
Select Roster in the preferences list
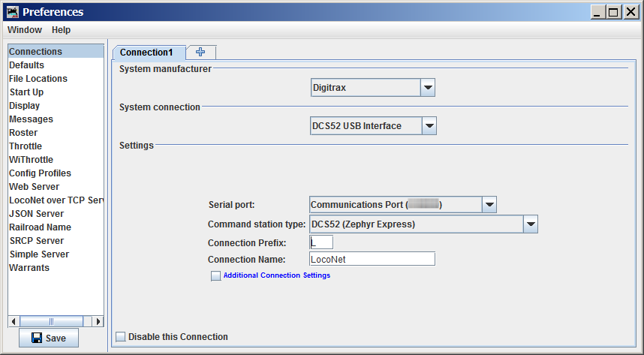(56, 133)
